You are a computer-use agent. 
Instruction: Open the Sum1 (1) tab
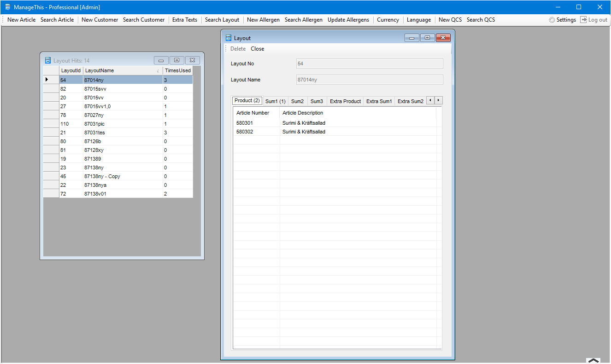(x=275, y=101)
